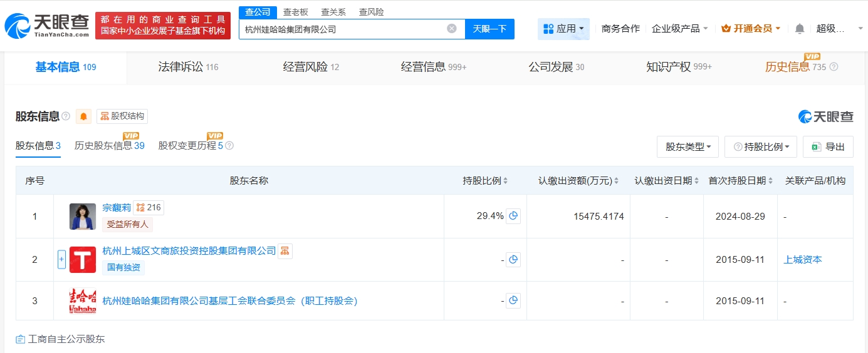868x353 pixels.
Task: Open the 持股比例 dropdown filter
Action: pos(761,147)
